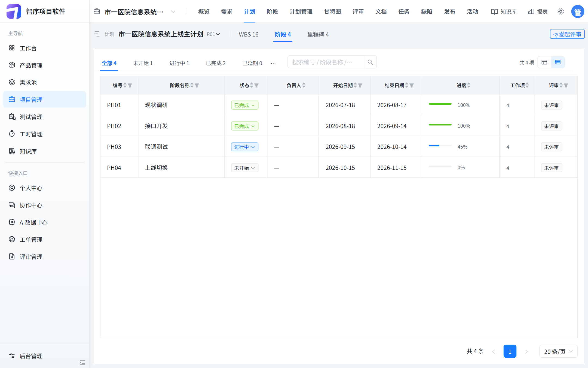
Task: Change the 20 条/页 page size
Action: click(x=558, y=351)
